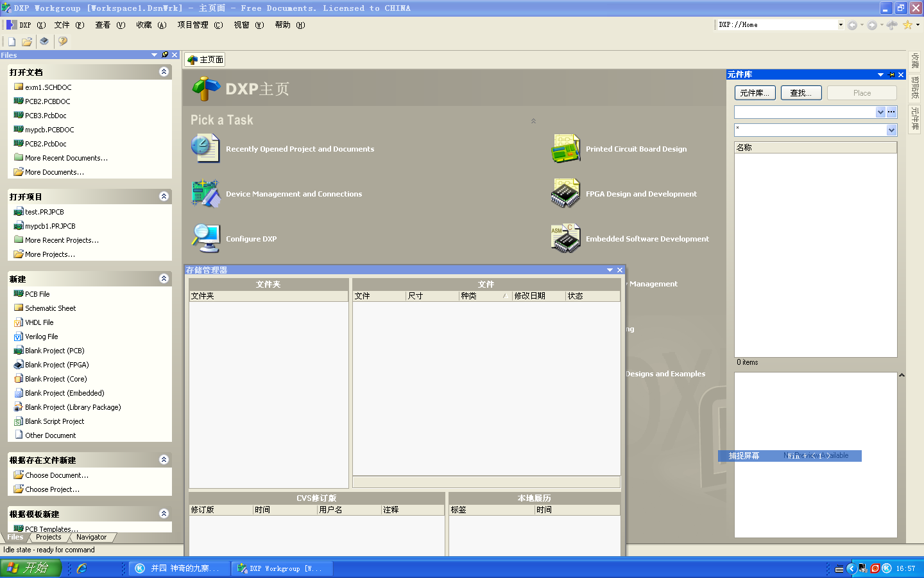The height and width of the screenshot is (578, 924).
Task: Open the Files panel options dropdown arrow
Action: coord(154,55)
